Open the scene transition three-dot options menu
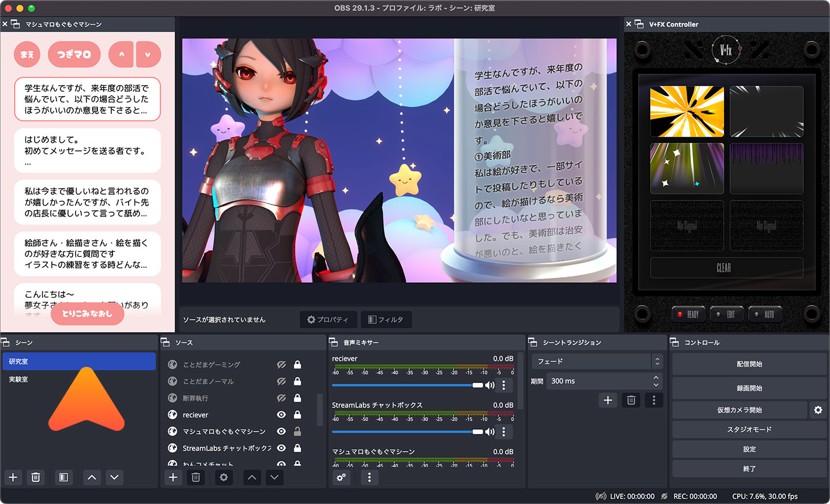 click(x=653, y=400)
